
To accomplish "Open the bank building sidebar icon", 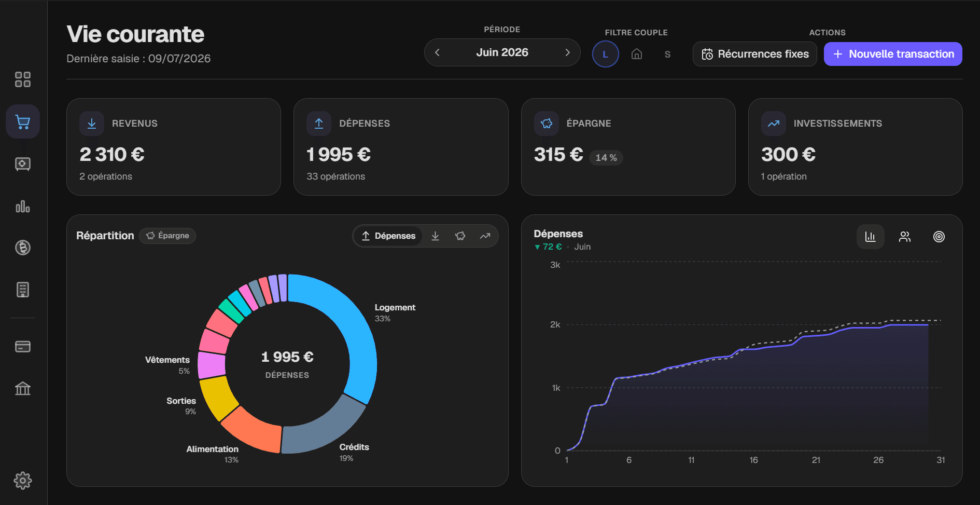I will (23, 388).
